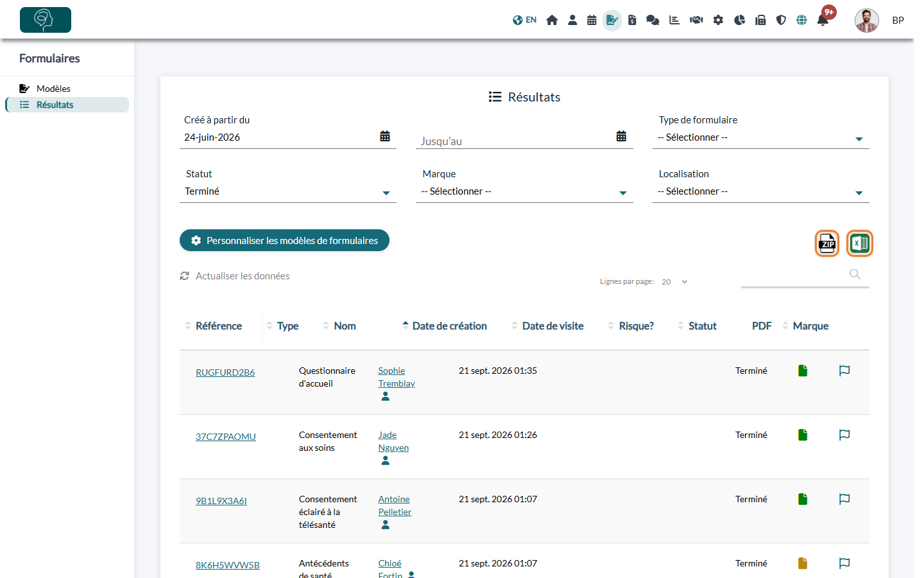This screenshot has width=924, height=578.
Task: Open the chat messages icon
Action: (653, 20)
